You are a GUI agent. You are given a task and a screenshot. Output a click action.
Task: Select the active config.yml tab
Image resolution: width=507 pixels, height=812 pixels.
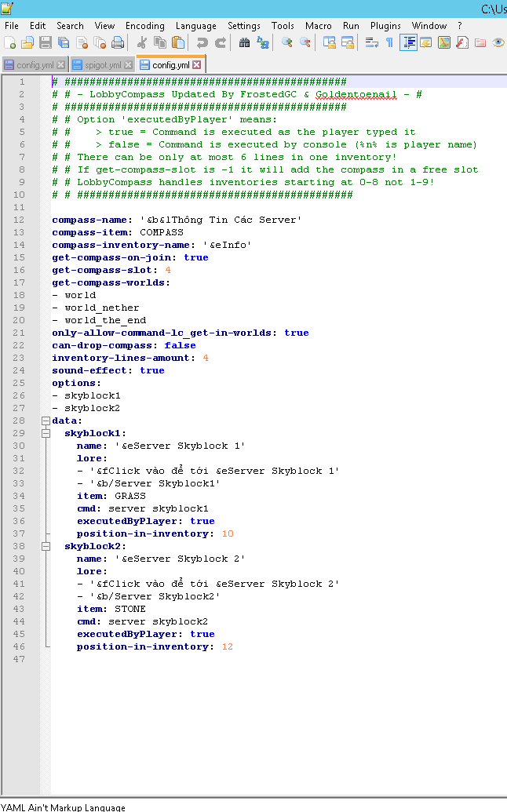tap(170, 65)
